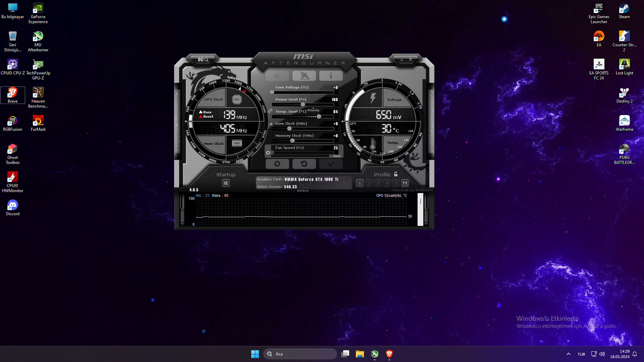The height and width of the screenshot is (362, 644).
Task: Open Afterburner settings gear button
Action: pyautogui.click(x=277, y=164)
